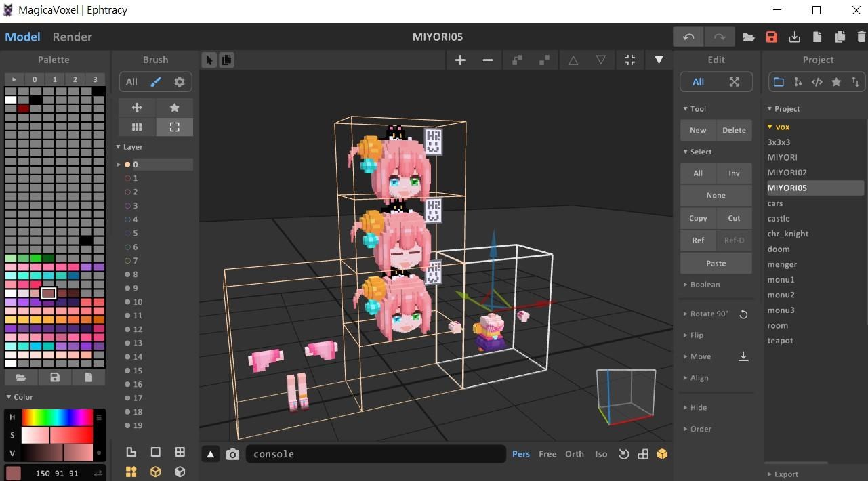Select the move arrows tool in the Brush panel
This screenshot has width=868, height=481.
coord(137,108)
